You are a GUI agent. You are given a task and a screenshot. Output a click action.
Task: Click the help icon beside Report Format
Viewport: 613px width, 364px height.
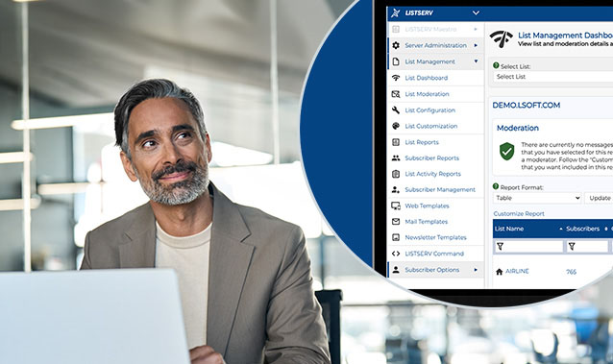pyautogui.click(x=496, y=186)
